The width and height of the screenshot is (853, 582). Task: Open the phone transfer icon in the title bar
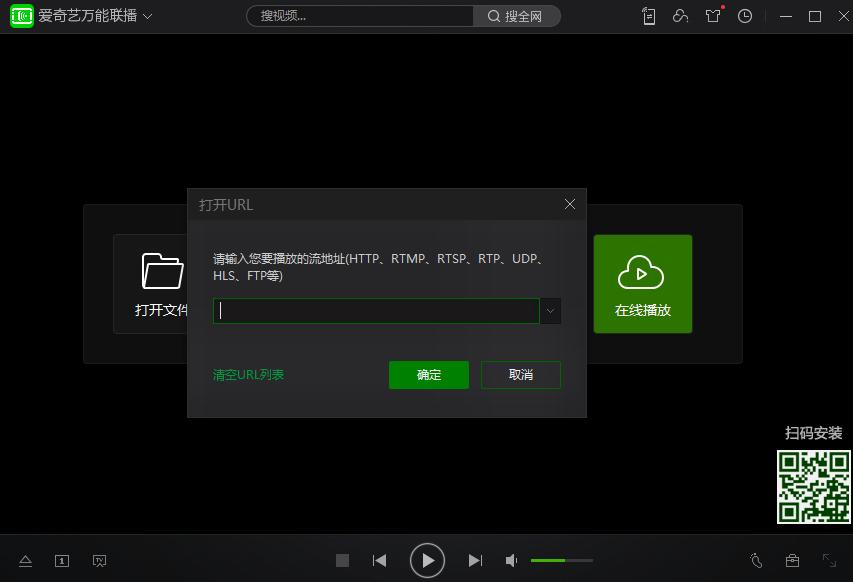pyautogui.click(x=648, y=16)
